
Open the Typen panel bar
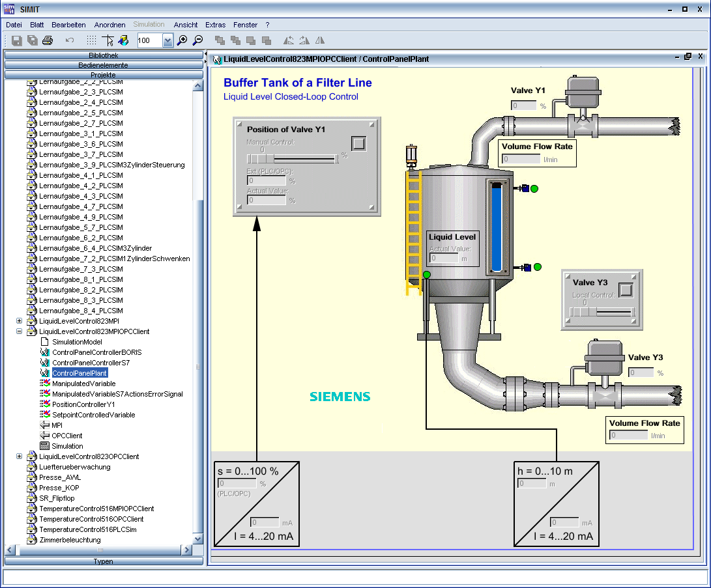(104, 561)
